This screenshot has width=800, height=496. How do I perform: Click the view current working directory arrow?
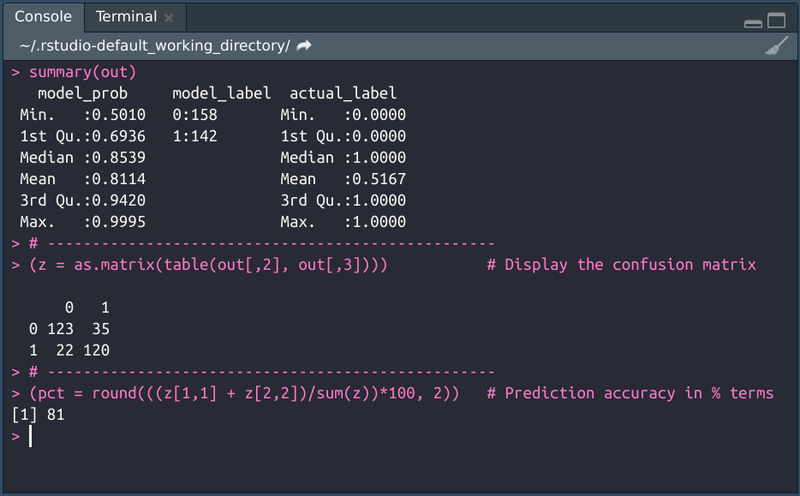304,46
